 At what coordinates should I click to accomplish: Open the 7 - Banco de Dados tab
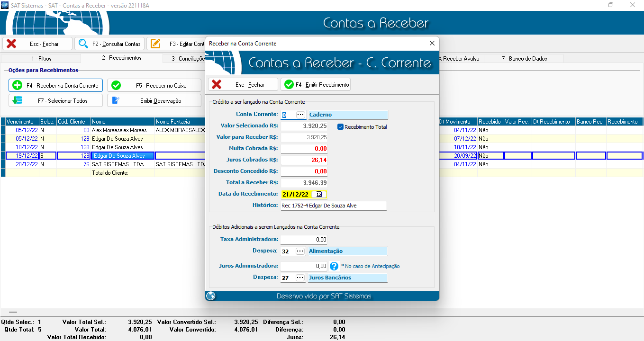524,59
